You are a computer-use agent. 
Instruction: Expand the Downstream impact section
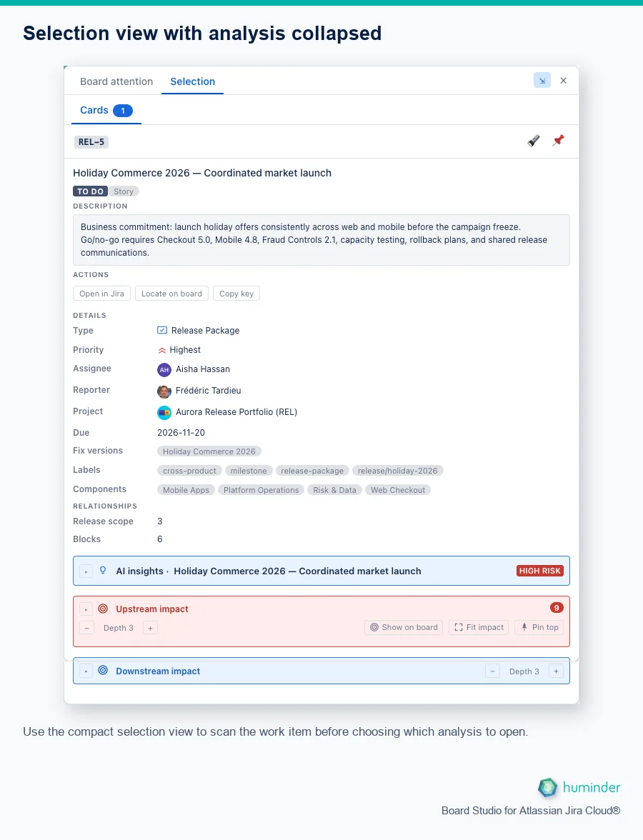tap(86, 671)
